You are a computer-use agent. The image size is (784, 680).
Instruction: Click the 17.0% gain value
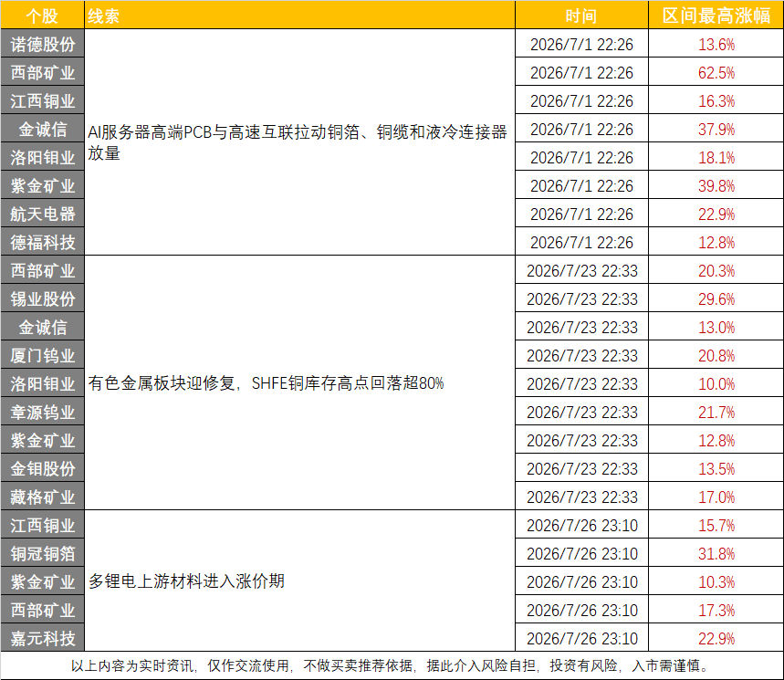pos(716,497)
